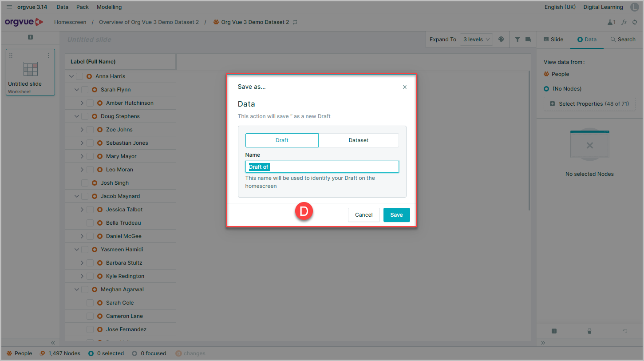Image resolution: width=644 pixels, height=361 pixels.
Task: Select the Untitled slide worksheet thumbnail
Action: [30, 72]
